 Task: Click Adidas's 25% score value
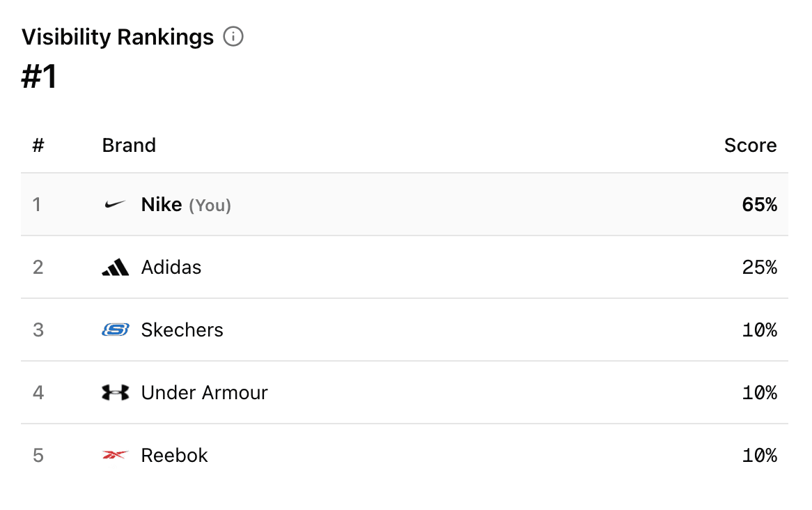(x=759, y=268)
